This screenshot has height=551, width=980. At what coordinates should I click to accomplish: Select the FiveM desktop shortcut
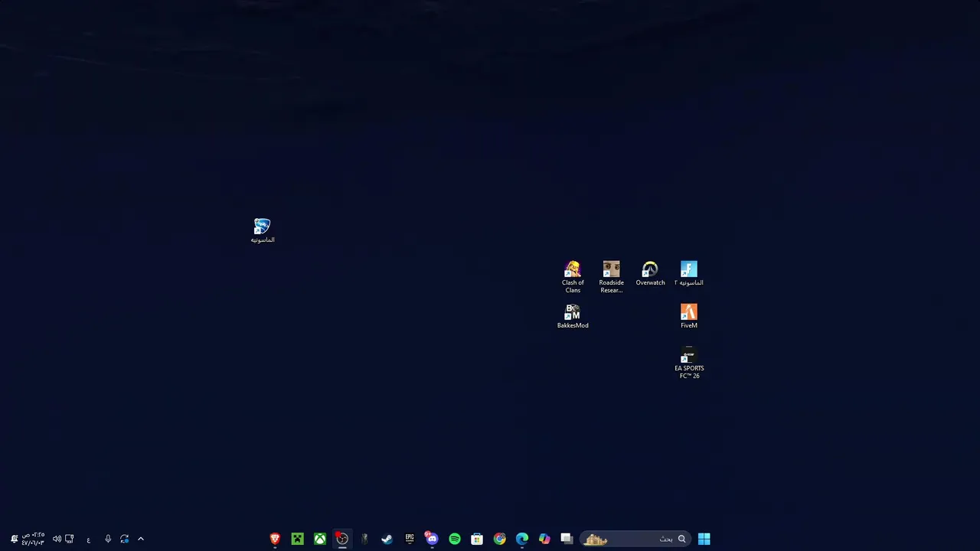[689, 317]
